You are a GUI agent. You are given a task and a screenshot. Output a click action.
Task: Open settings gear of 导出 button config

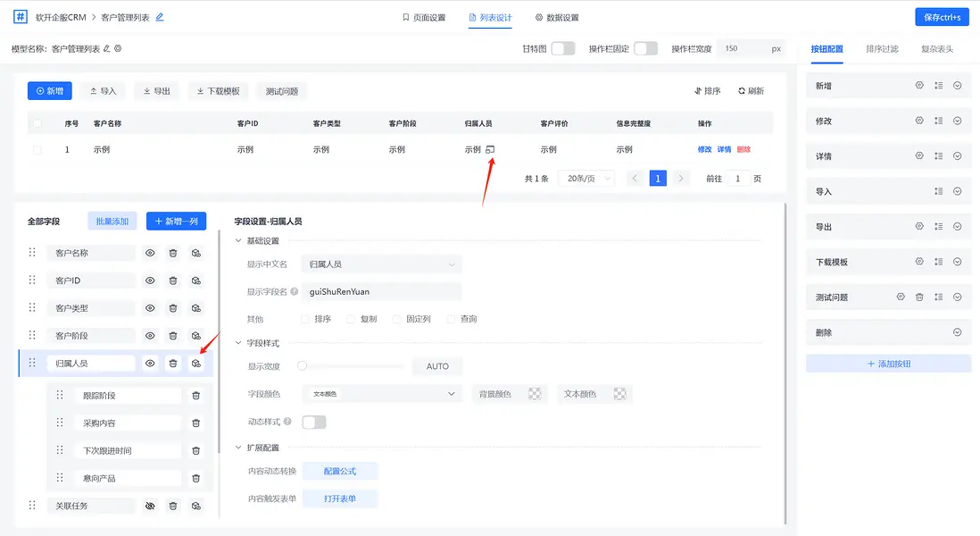919,226
